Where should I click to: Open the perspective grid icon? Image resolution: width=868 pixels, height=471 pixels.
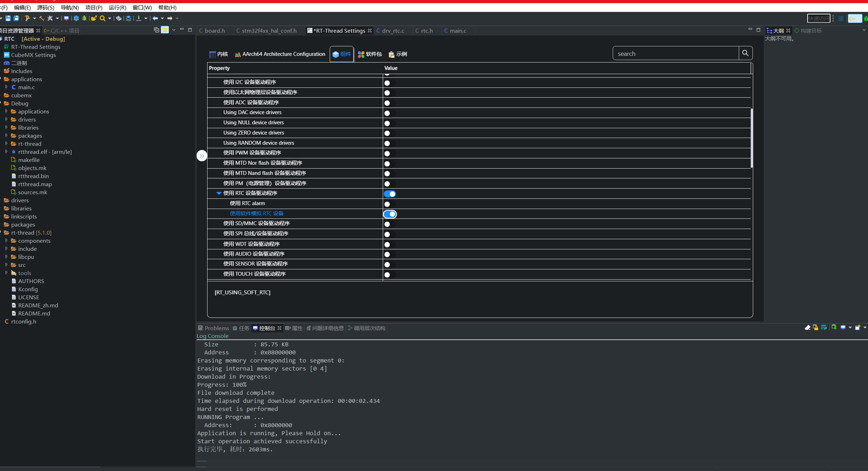pos(841,18)
